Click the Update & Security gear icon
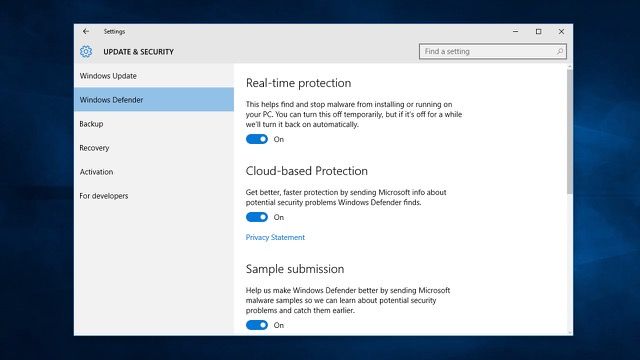640x360 pixels. coord(86,51)
